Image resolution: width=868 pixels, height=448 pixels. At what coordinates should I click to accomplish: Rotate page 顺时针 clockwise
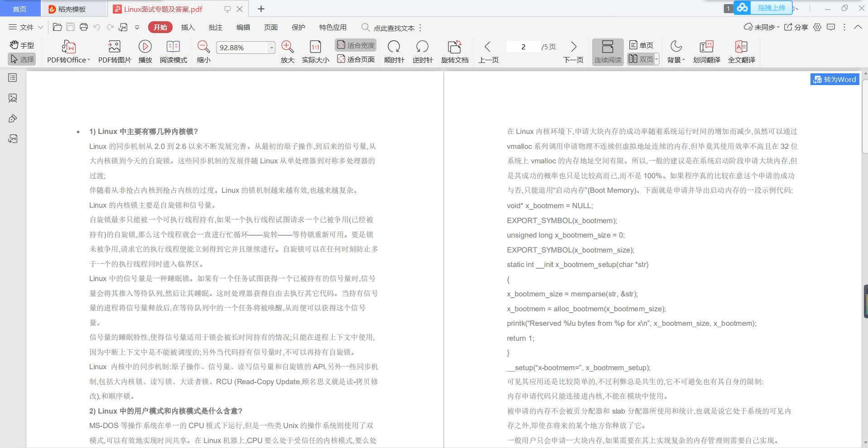point(394,52)
